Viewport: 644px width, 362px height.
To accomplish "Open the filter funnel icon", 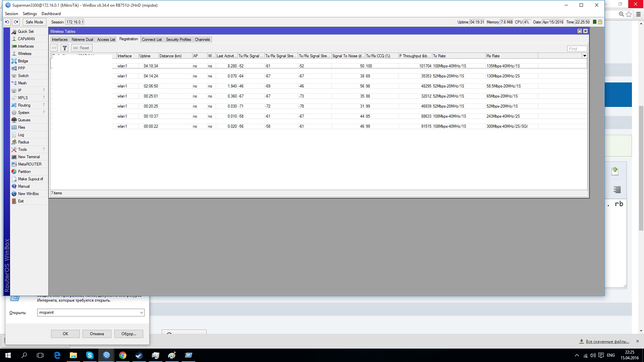I will (x=65, y=48).
